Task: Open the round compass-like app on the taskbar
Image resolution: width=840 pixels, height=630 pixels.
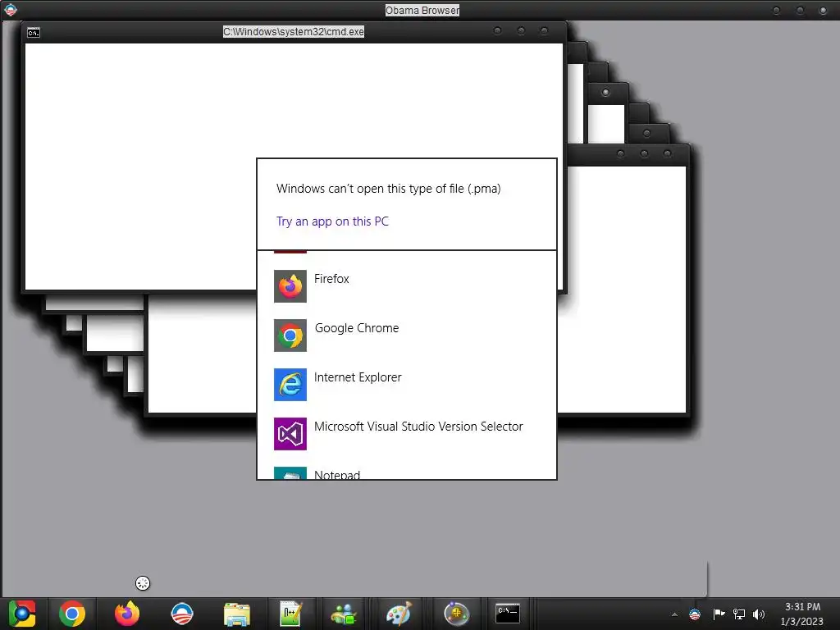Action: coord(456,614)
